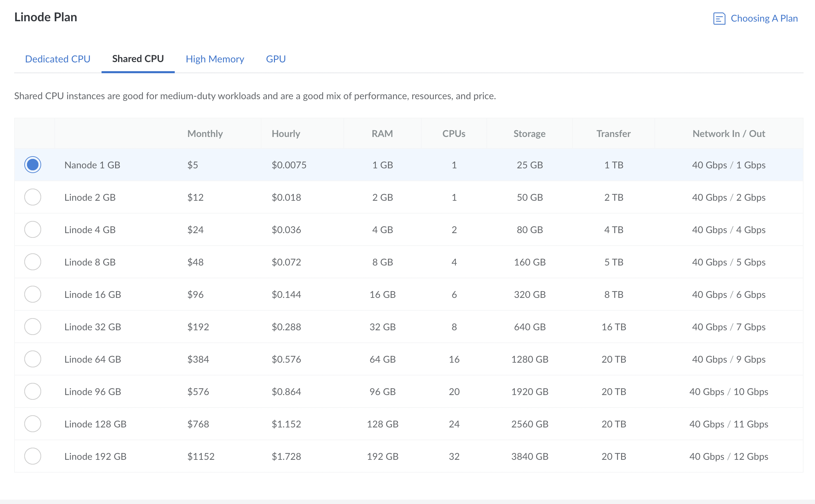Screen dimensions: 815x504
Task: Select the Shared CPU tab
Action: [138, 59]
